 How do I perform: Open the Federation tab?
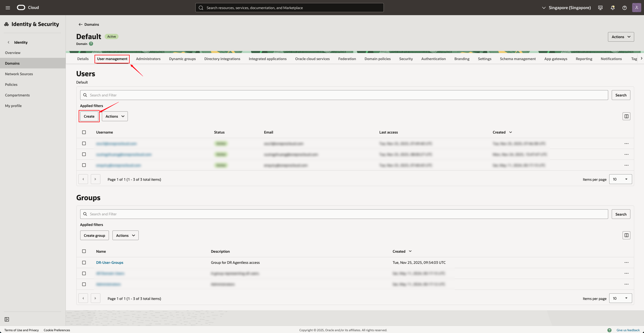(347, 59)
